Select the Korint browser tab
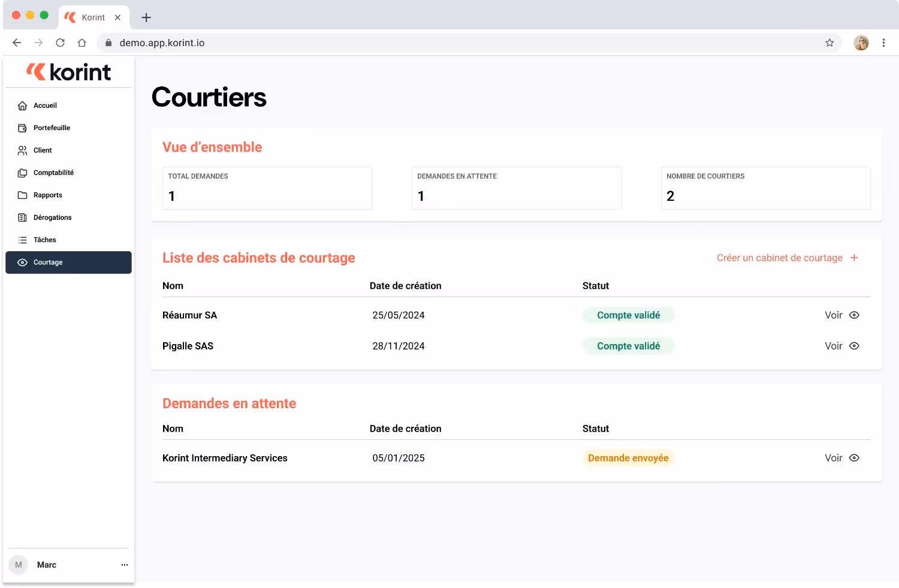The width and height of the screenshot is (899, 588). [x=93, y=17]
